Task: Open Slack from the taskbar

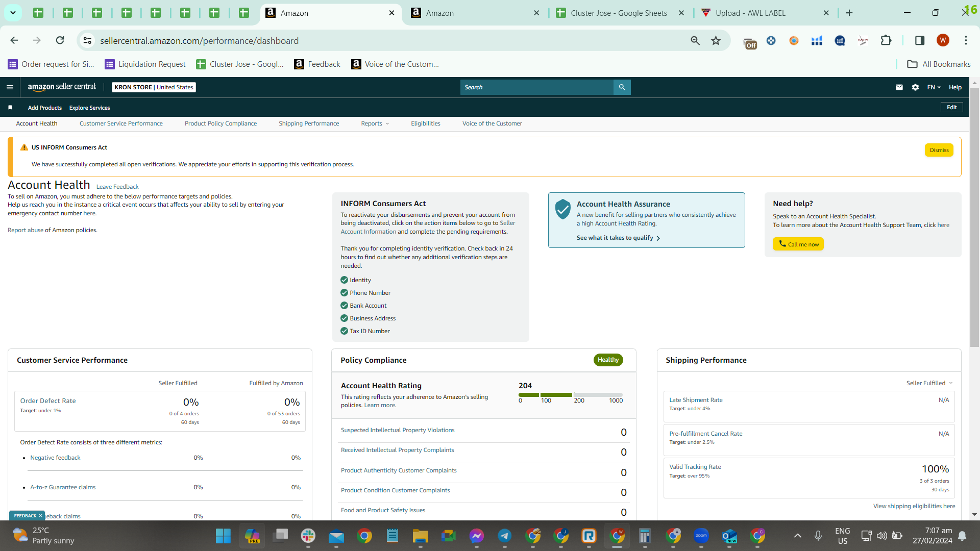Action: coord(308,536)
